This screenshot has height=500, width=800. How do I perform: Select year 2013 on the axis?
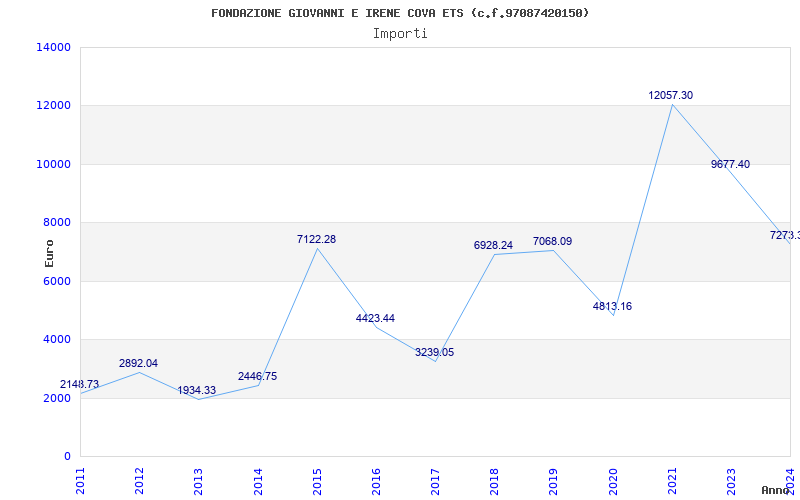click(x=198, y=479)
